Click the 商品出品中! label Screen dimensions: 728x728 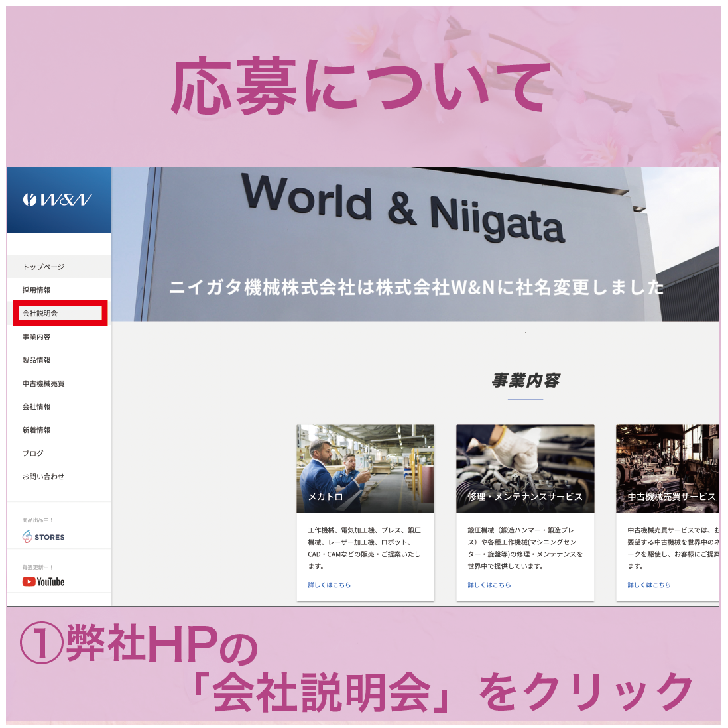pos(38,520)
